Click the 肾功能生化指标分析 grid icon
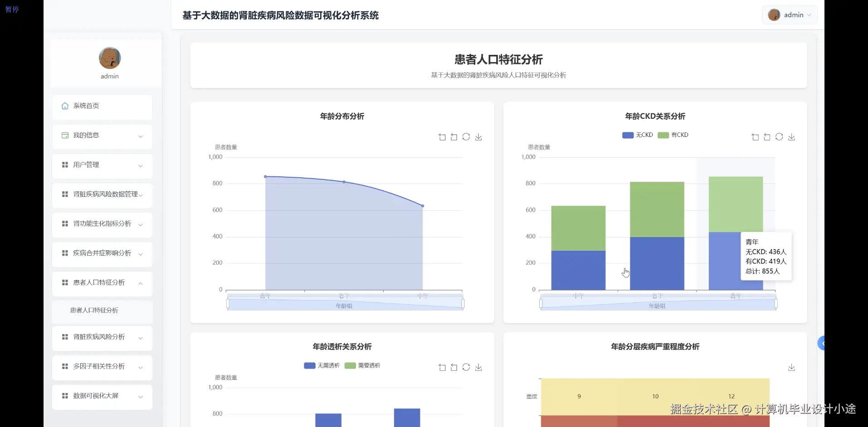 pyautogui.click(x=65, y=223)
